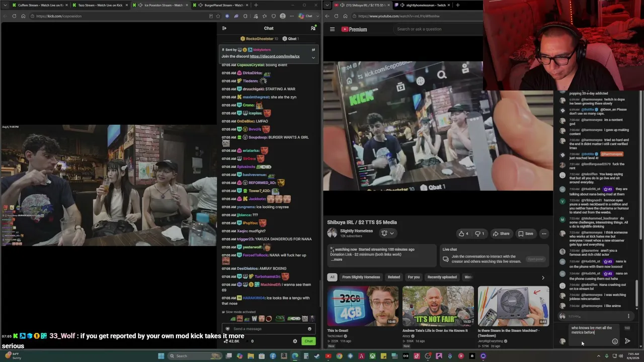Open emoji picker in YouTube chat
644x362 pixels.
pyautogui.click(x=615, y=341)
